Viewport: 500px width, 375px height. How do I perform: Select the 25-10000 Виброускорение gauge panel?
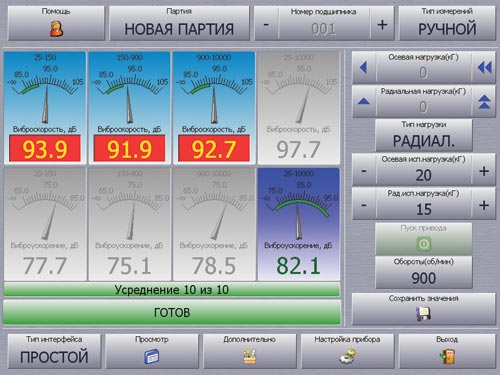pyautogui.click(x=298, y=224)
